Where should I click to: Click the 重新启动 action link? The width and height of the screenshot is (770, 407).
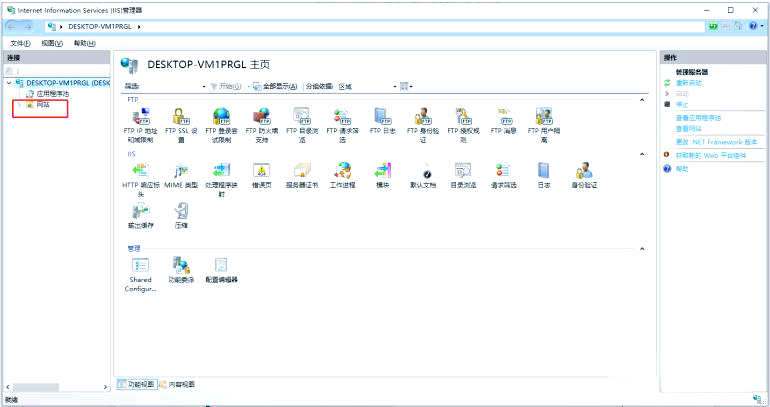point(689,83)
